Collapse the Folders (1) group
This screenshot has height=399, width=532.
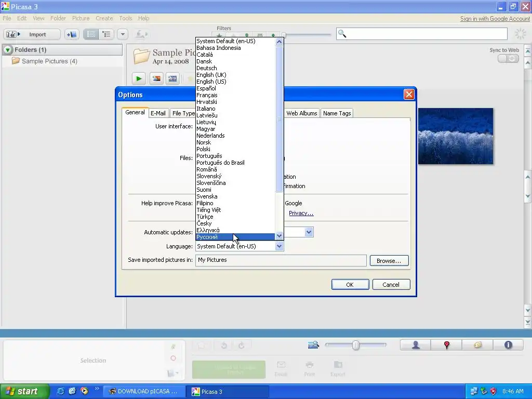8,50
